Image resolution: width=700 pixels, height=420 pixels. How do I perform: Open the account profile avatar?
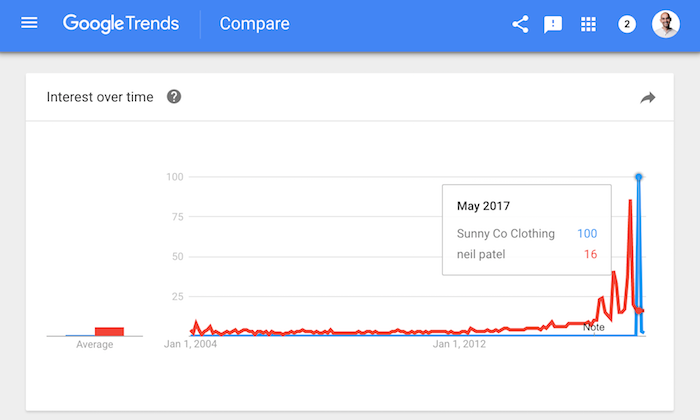click(x=665, y=24)
